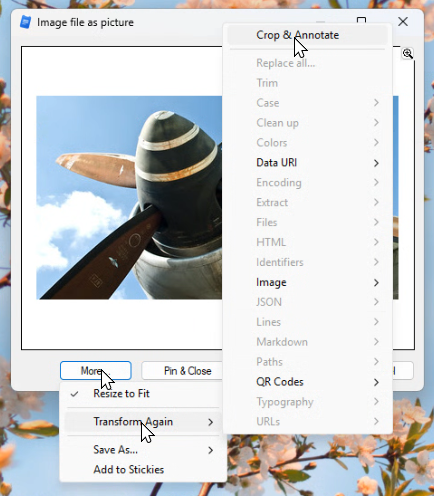Expand the Markdown submenu
The width and height of the screenshot is (434, 496).
[x=307, y=342]
